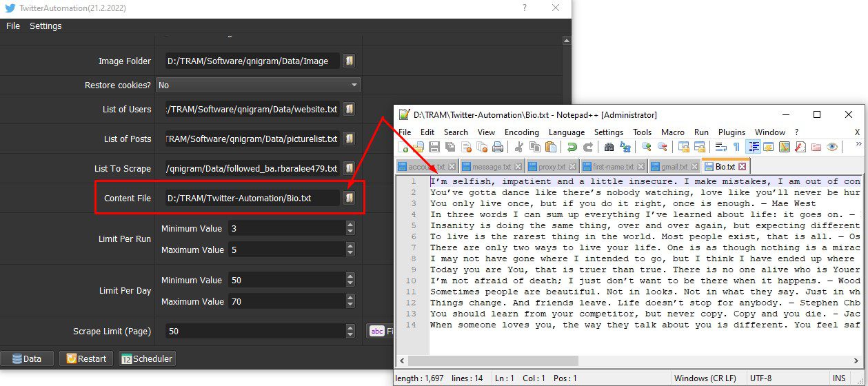Click green Undo arrow in Notepad++
The image size is (868, 386).
tap(572, 147)
